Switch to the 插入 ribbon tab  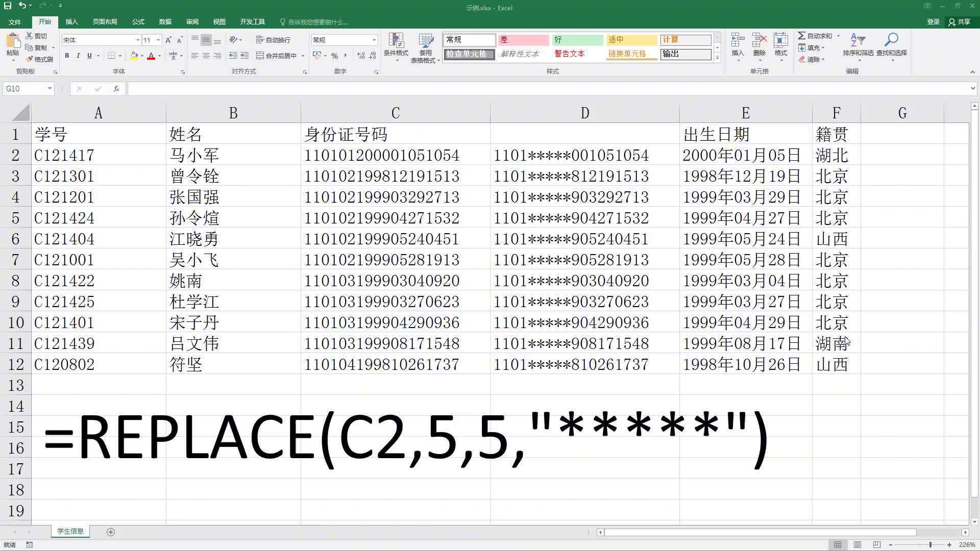click(71, 21)
